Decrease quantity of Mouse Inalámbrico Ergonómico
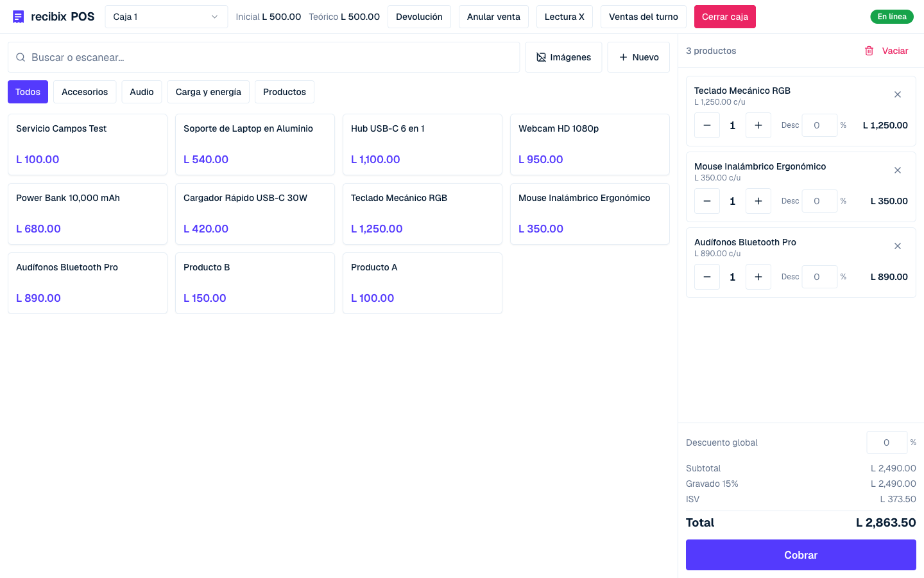The height and width of the screenshot is (578, 924). [707, 201]
